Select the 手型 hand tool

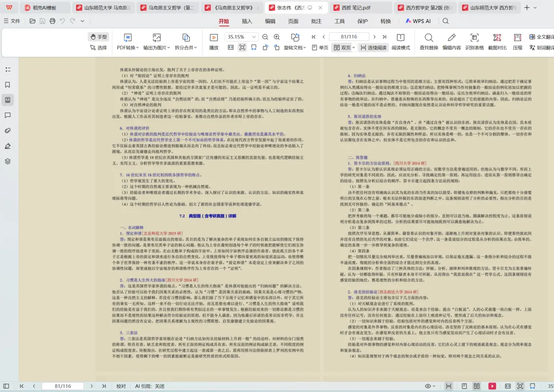pyautogui.click(x=98, y=37)
